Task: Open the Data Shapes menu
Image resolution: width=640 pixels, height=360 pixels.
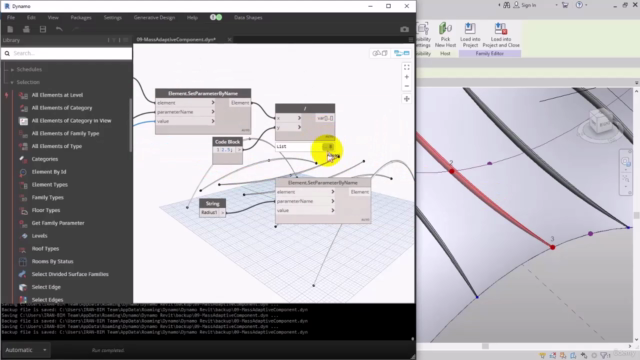Action: (248, 18)
